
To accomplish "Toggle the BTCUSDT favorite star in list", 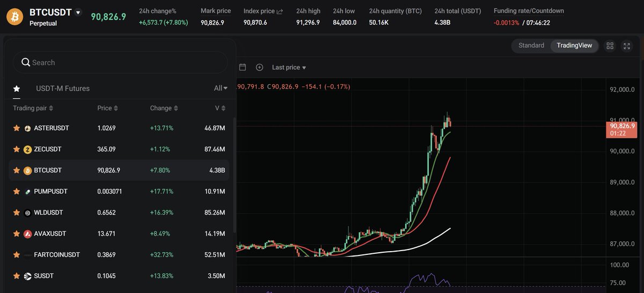I will click(17, 171).
